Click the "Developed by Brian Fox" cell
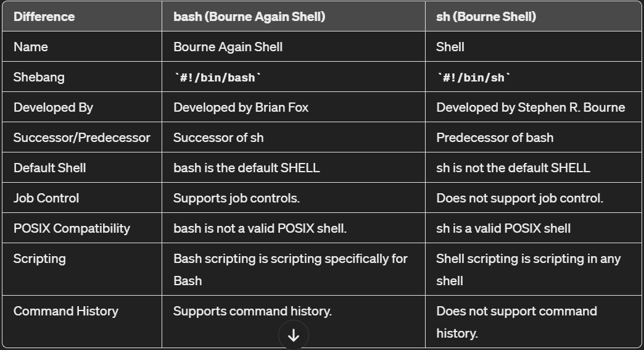The width and height of the screenshot is (644, 350). pos(241,107)
